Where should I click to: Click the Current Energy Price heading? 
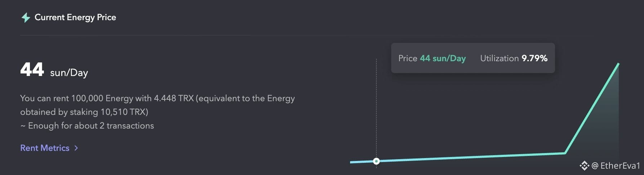tap(75, 17)
